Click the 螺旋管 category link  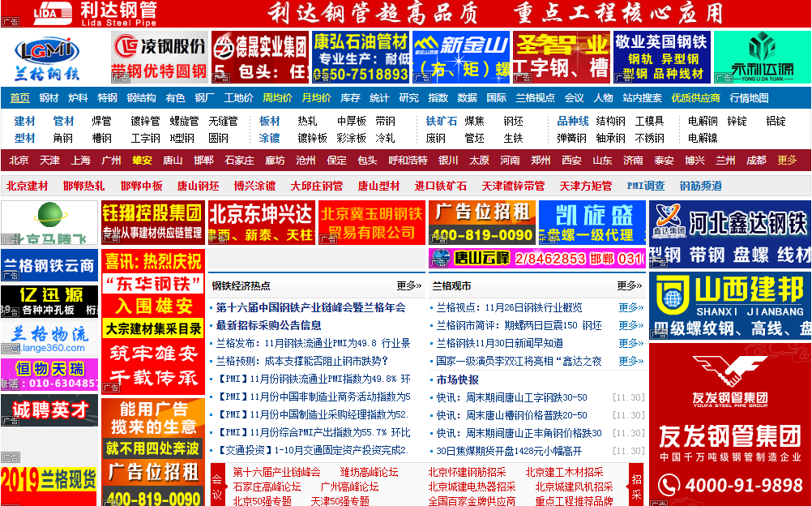184,122
